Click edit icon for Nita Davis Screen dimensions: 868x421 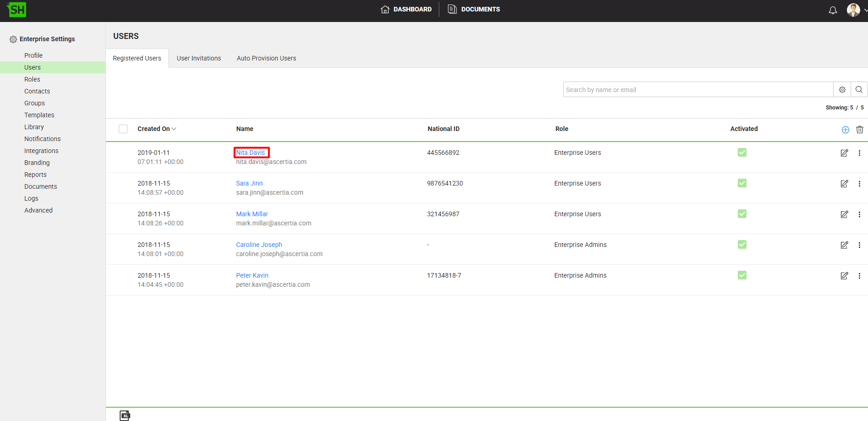point(844,153)
